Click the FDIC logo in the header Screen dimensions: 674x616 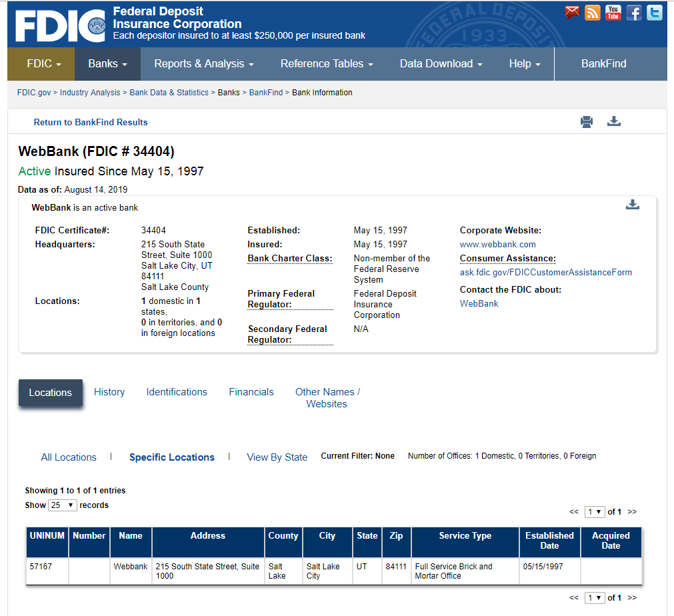(60, 26)
